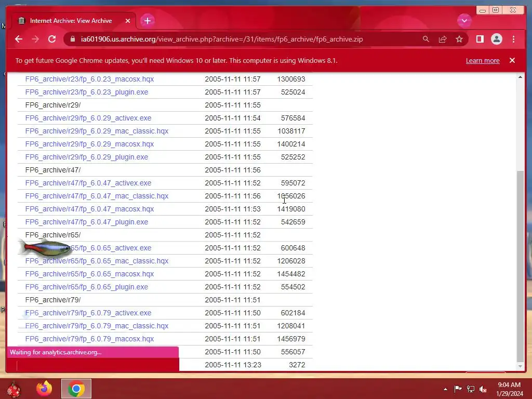The image size is (532, 399).
Task: Click the address bar URL
Action: tap(221, 39)
